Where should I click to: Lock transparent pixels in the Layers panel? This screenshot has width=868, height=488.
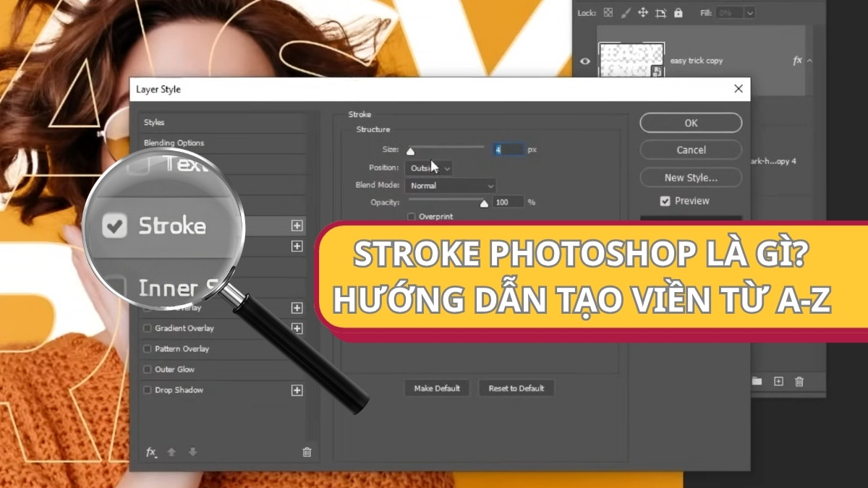[x=608, y=12]
